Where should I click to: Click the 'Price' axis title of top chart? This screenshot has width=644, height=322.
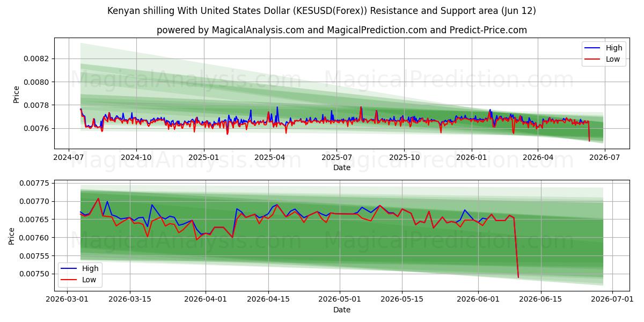pos(16,94)
